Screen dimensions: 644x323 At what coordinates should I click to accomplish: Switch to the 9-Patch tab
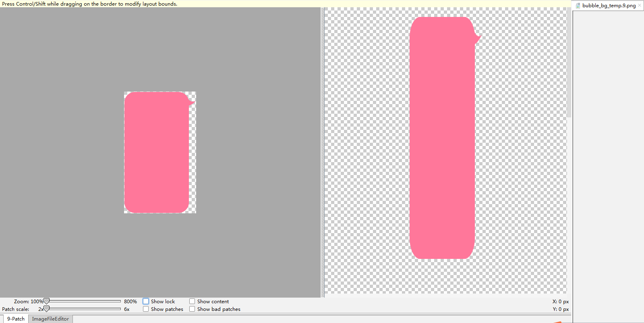point(16,319)
